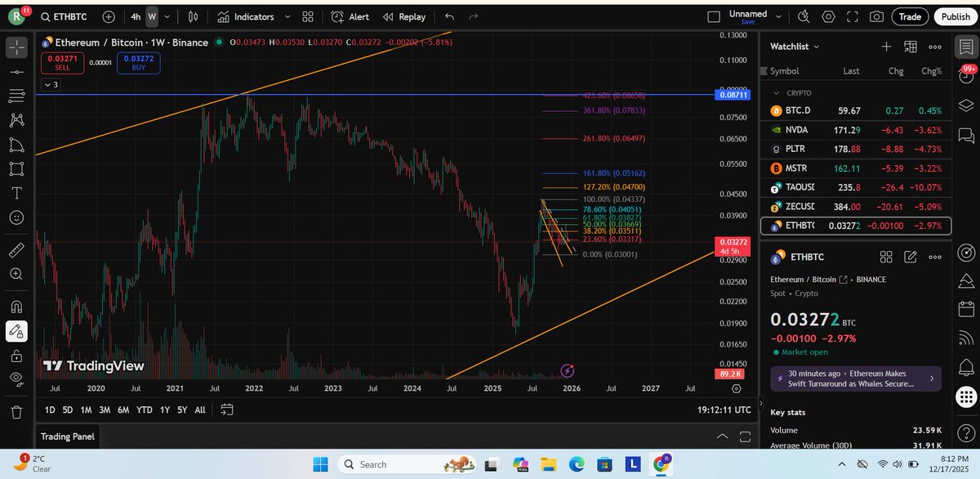The image size is (980, 479).
Task: Open quick search lightning icon
Action: (804, 16)
